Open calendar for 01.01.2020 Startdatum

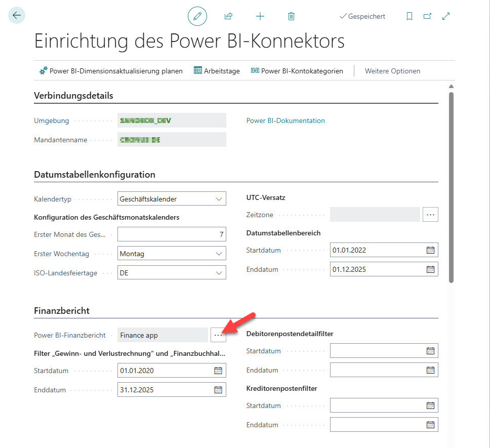[x=218, y=371]
